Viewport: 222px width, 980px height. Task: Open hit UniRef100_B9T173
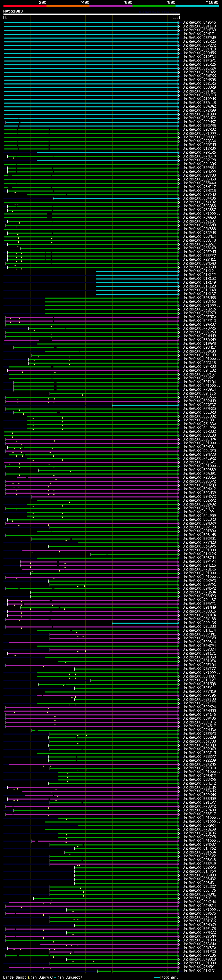pyautogui.click(x=199, y=26)
